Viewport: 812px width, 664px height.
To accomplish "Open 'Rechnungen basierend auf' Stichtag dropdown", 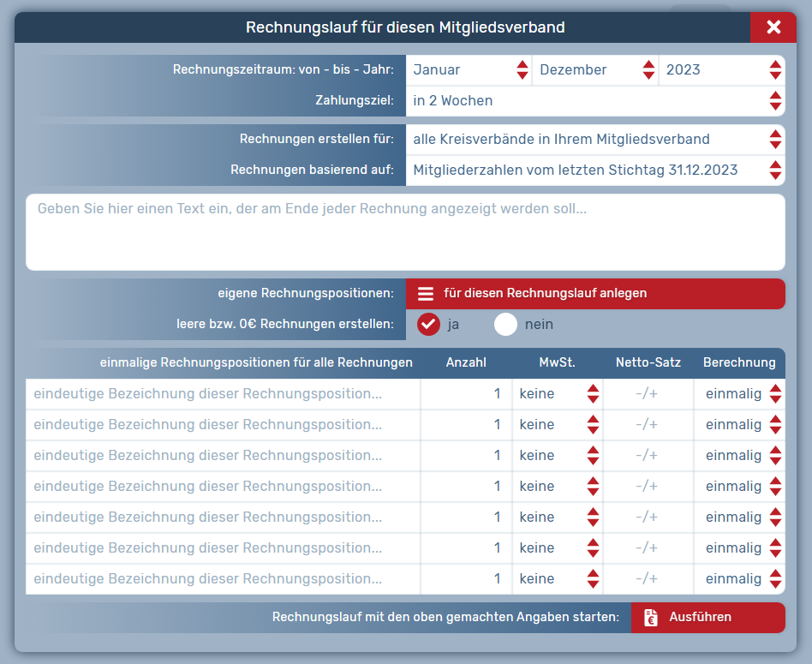I will click(594, 170).
